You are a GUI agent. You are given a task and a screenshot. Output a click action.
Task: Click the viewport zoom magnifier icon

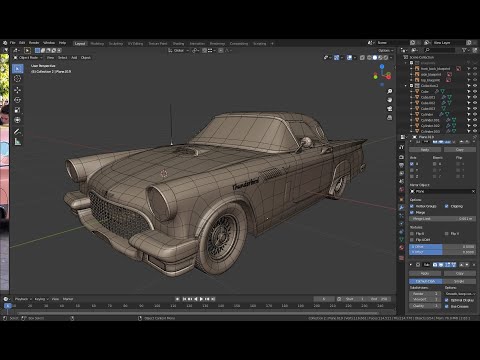click(389, 91)
